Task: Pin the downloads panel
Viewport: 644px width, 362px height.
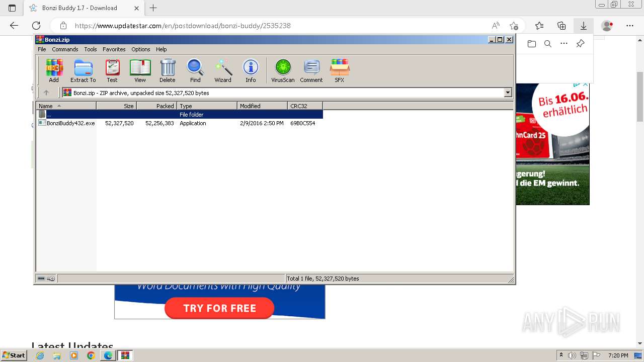Action: [x=580, y=44]
